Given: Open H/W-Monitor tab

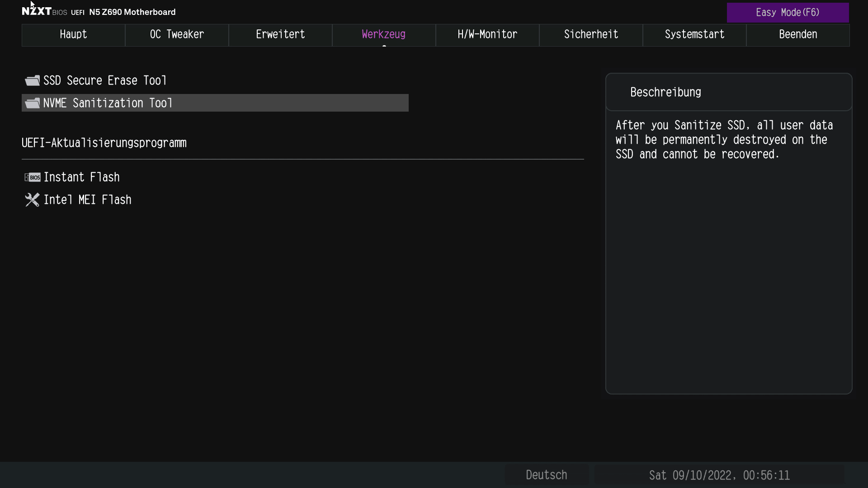Looking at the screenshot, I should click(487, 35).
